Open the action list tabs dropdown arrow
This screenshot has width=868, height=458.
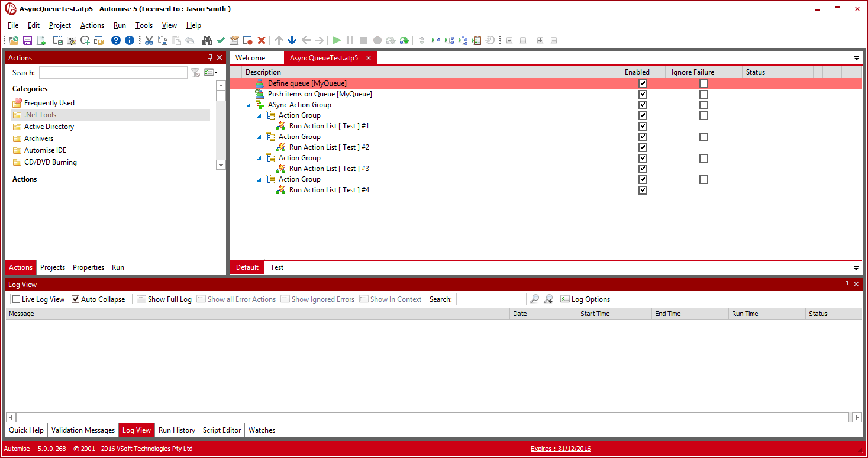[x=856, y=267]
